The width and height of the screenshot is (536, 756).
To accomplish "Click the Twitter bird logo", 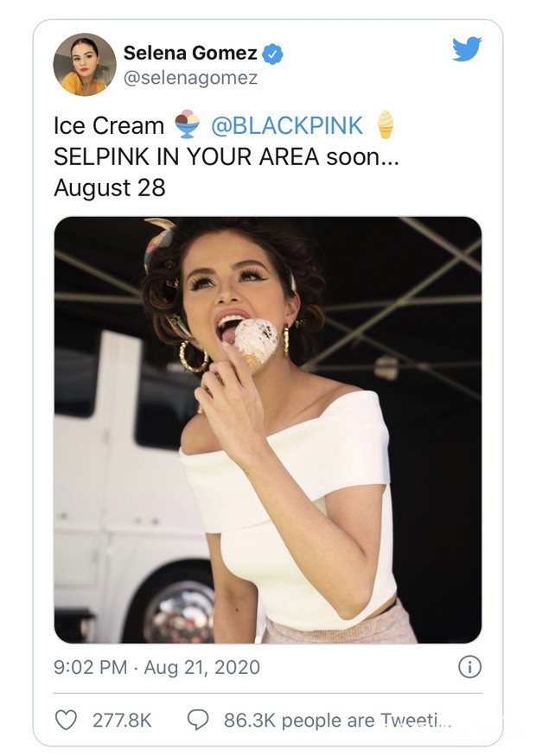I will [x=467, y=48].
